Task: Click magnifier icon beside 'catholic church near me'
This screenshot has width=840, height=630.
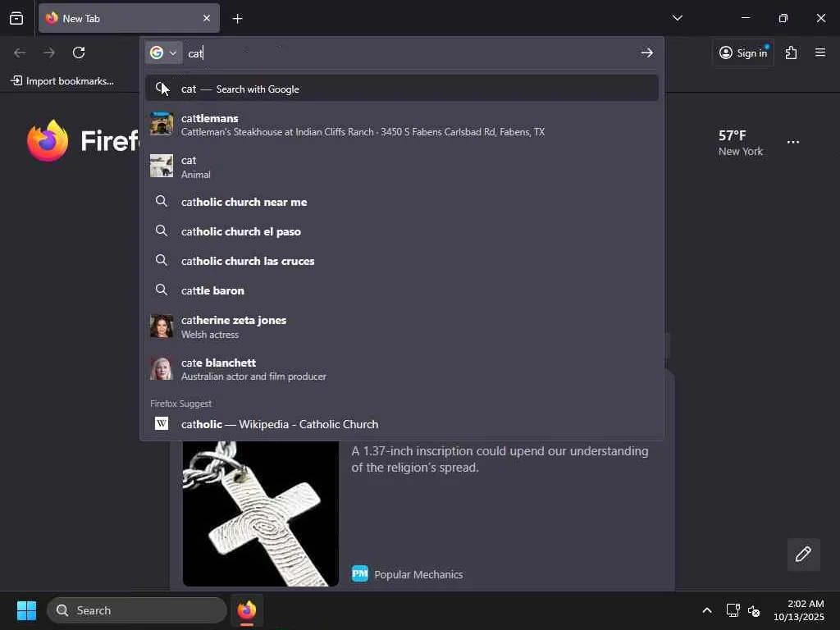Action: [x=162, y=202]
